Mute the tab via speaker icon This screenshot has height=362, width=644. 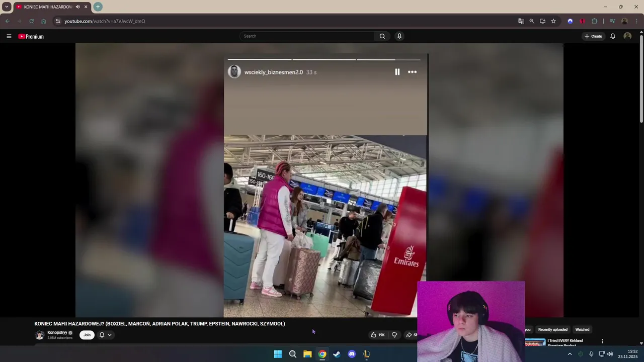tap(77, 7)
